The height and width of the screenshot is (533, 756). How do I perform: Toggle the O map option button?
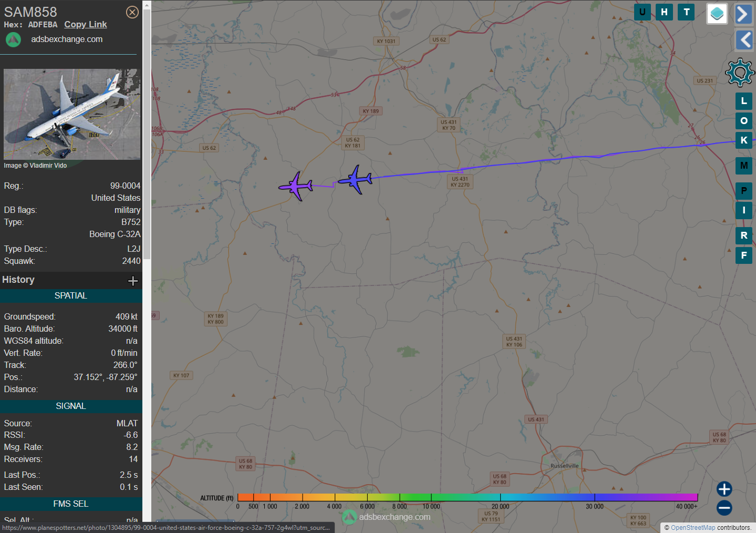(744, 121)
